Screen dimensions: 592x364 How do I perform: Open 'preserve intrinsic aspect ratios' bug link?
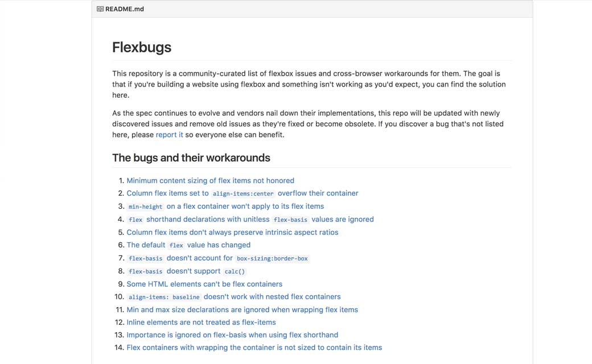coord(232,232)
